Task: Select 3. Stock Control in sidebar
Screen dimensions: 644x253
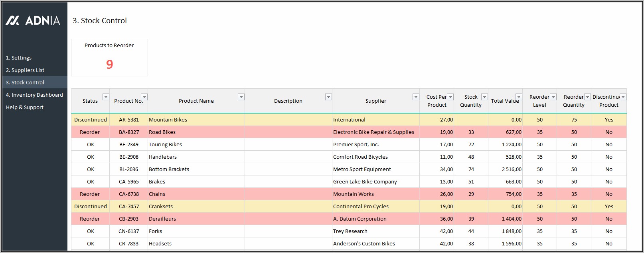Action: [x=25, y=82]
